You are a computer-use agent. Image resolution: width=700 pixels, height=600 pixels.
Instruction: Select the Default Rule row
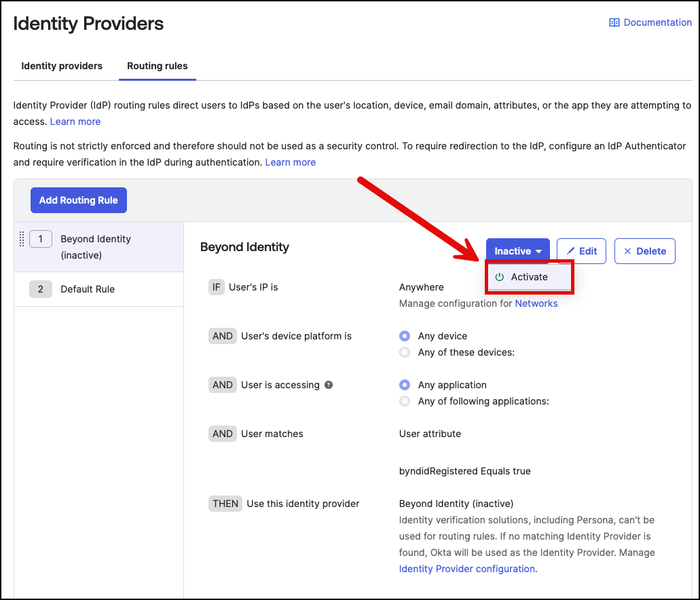(x=98, y=289)
